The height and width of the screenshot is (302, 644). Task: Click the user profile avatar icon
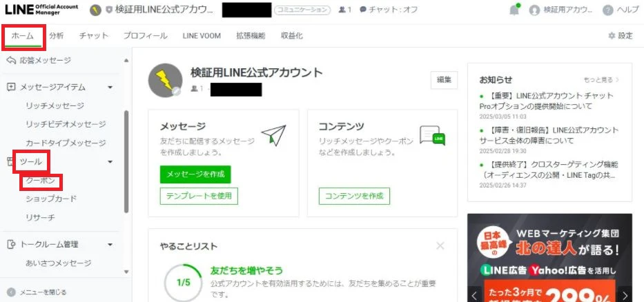(x=534, y=10)
